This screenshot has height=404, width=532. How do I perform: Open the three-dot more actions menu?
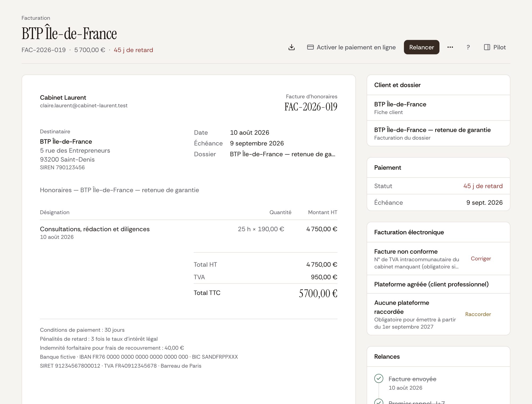point(450,47)
